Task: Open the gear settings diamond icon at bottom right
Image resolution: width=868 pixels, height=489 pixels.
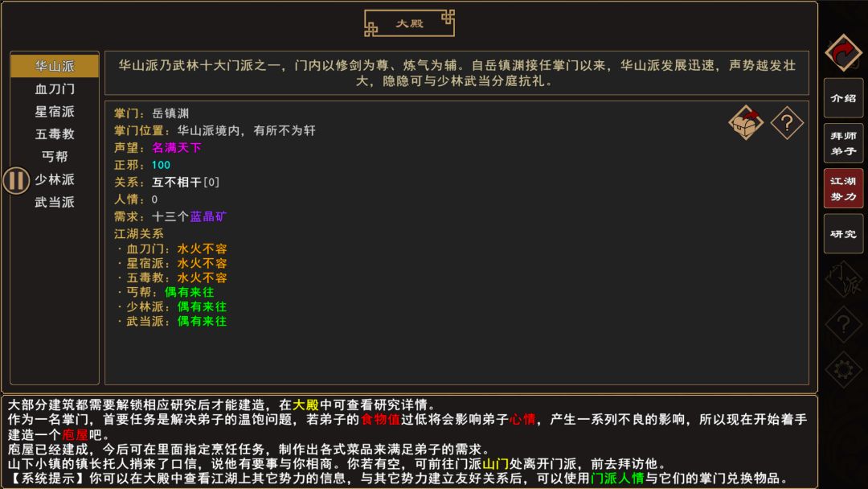Action: pos(843,366)
